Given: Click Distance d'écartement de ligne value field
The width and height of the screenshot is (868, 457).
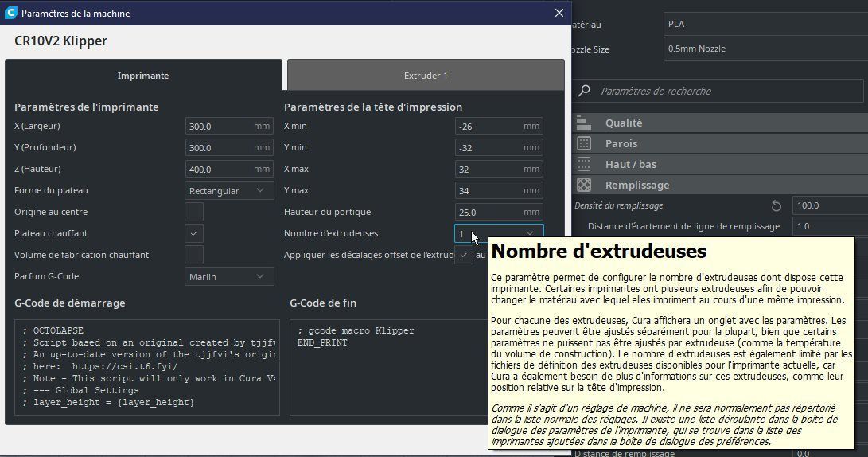Looking at the screenshot, I should [830, 226].
